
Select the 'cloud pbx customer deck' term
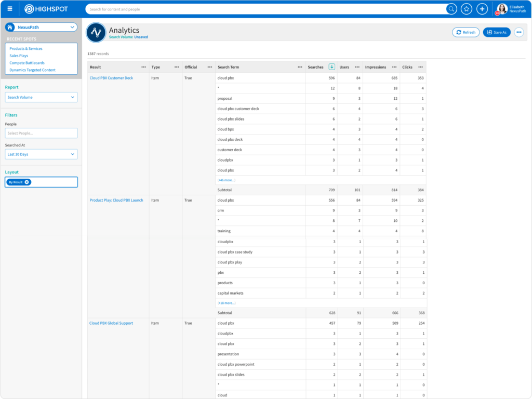(x=238, y=109)
